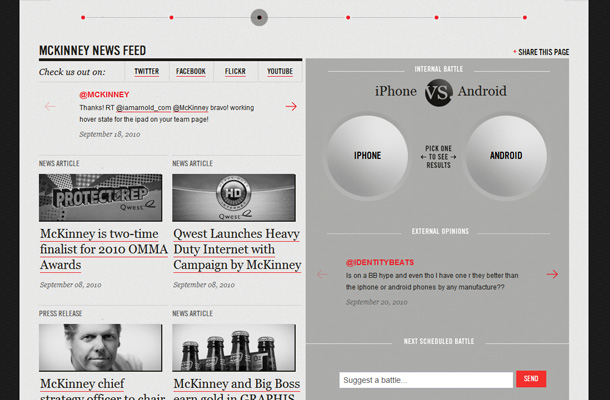Show previous external opinion with left arrow
610x400 pixels.
[322, 274]
